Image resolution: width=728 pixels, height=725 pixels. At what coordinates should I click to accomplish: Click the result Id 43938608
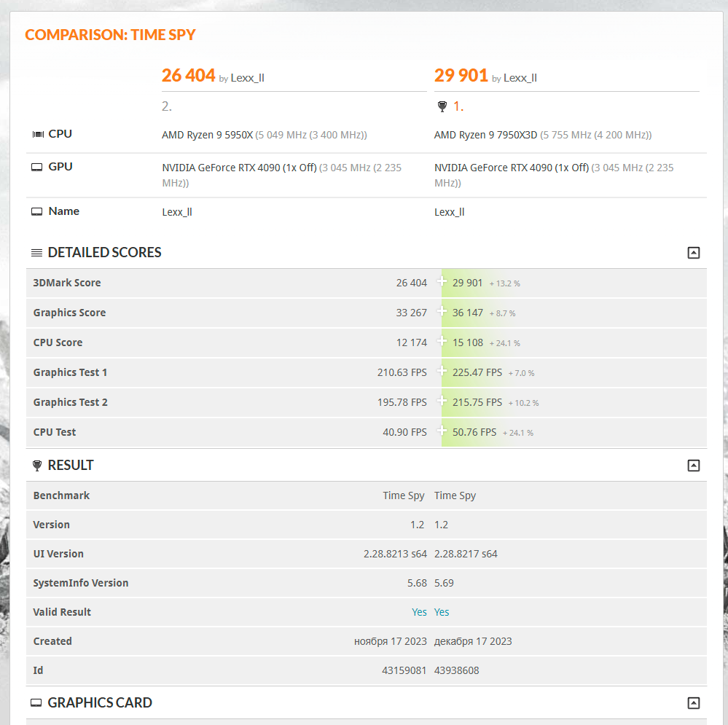pyautogui.click(x=456, y=670)
